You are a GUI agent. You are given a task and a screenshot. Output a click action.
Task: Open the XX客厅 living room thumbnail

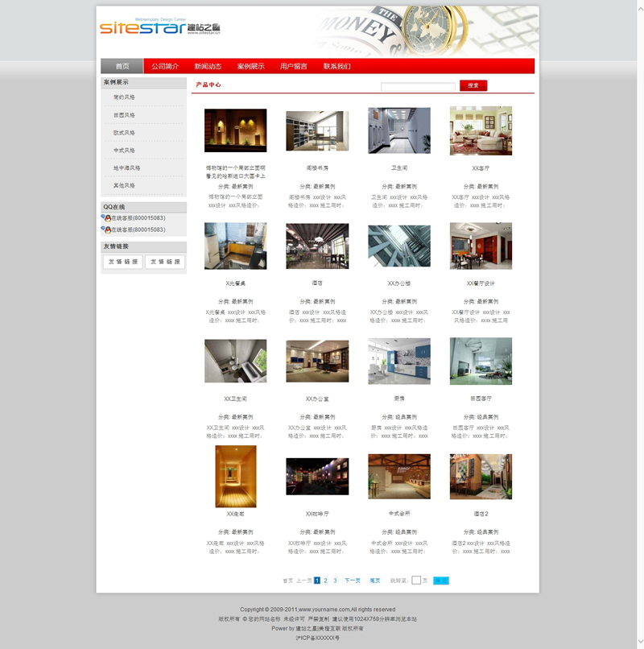click(481, 130)
